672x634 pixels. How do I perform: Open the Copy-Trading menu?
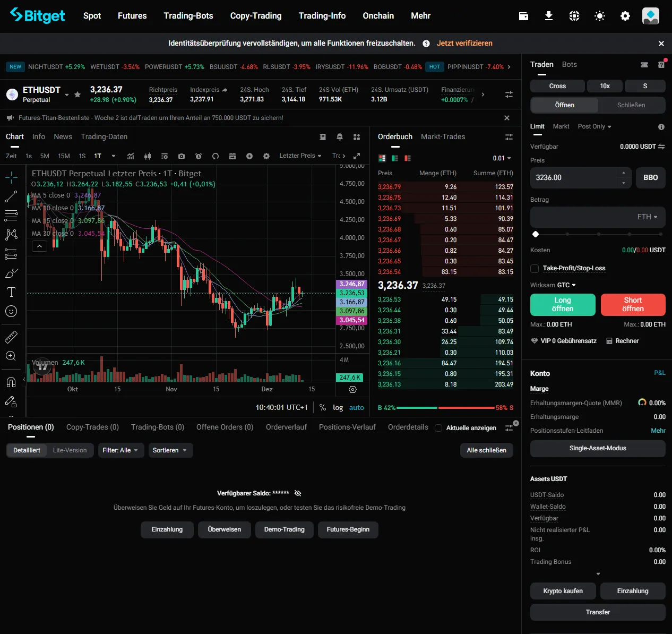click(256, 16)
